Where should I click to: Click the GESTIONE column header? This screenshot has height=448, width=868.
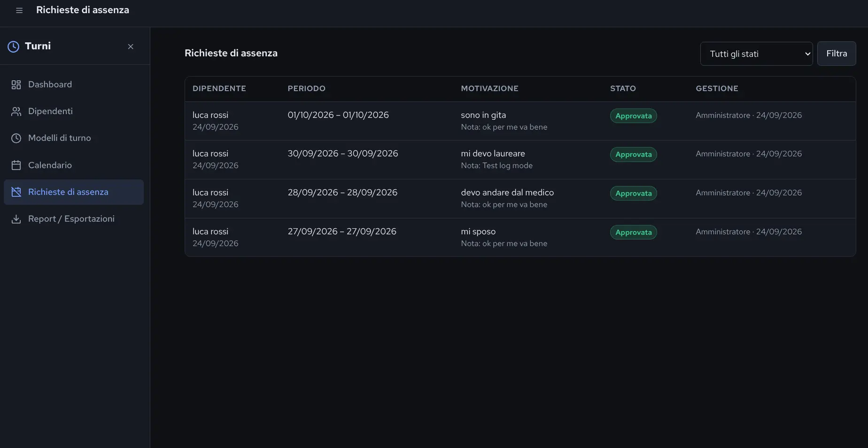717,88
